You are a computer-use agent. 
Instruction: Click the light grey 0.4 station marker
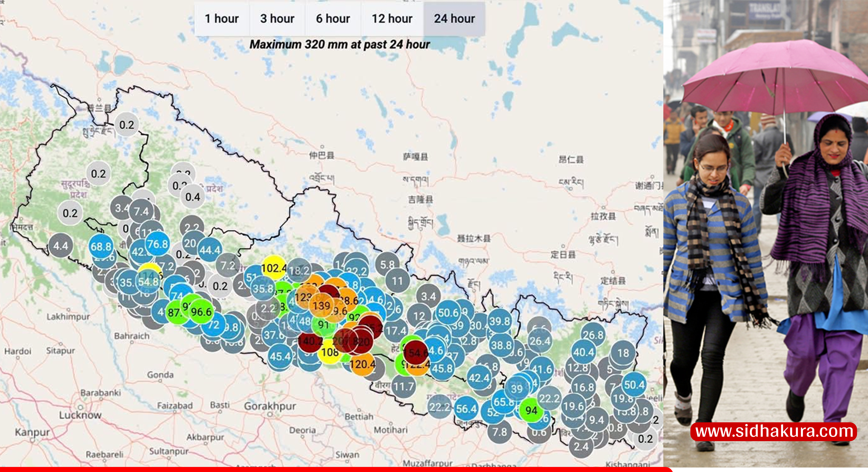tap(193, 197)
